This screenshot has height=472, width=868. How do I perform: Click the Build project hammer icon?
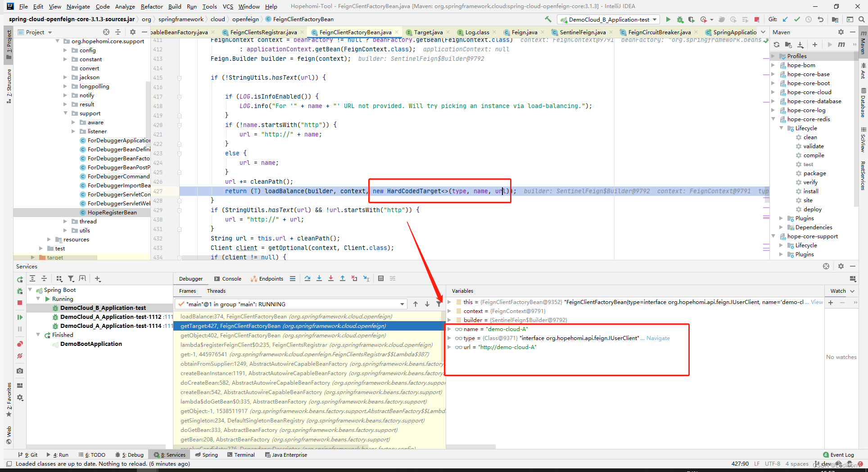click(x=548, y=19)
